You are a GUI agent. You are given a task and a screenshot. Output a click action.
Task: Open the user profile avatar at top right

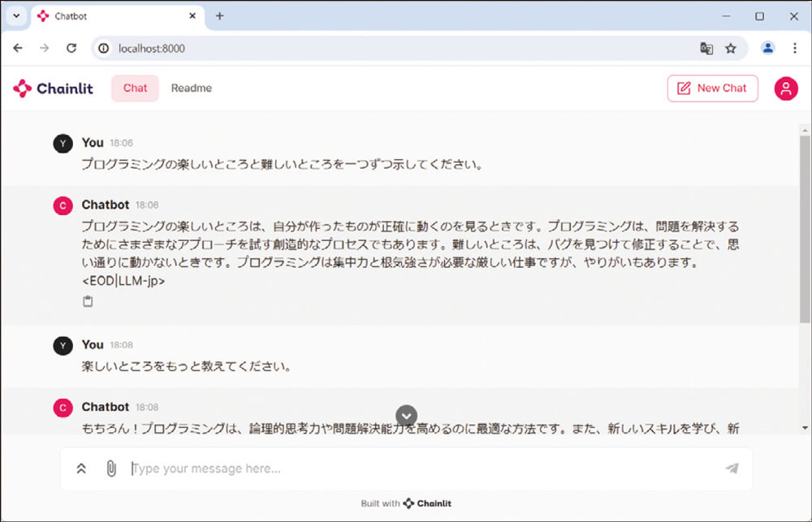click(x=785, y=88)
